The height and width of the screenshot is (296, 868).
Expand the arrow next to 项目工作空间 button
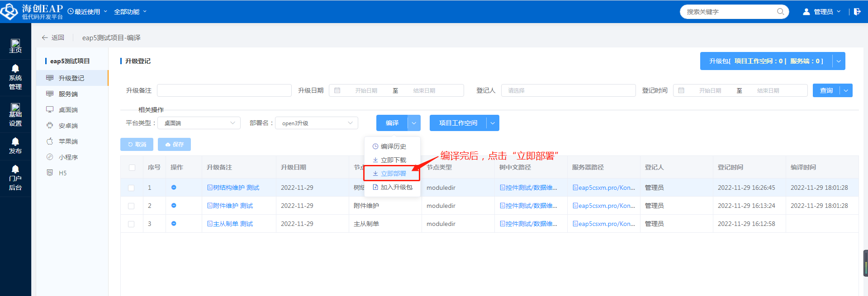[493, 123]
